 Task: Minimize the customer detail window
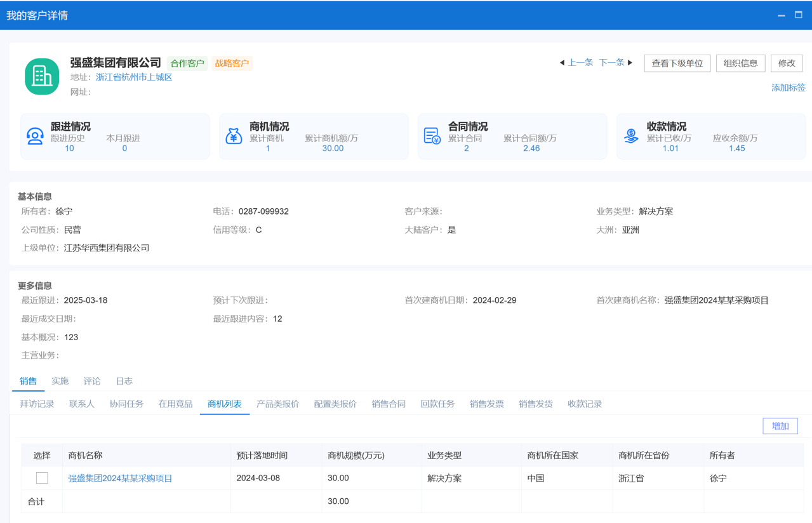click(x=782, y=15)
